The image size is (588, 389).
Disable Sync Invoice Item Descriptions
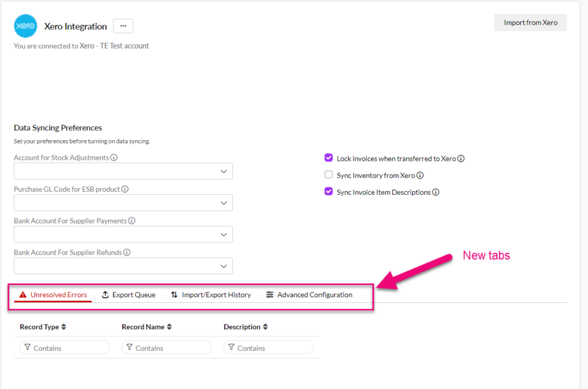tap(328, 191)
